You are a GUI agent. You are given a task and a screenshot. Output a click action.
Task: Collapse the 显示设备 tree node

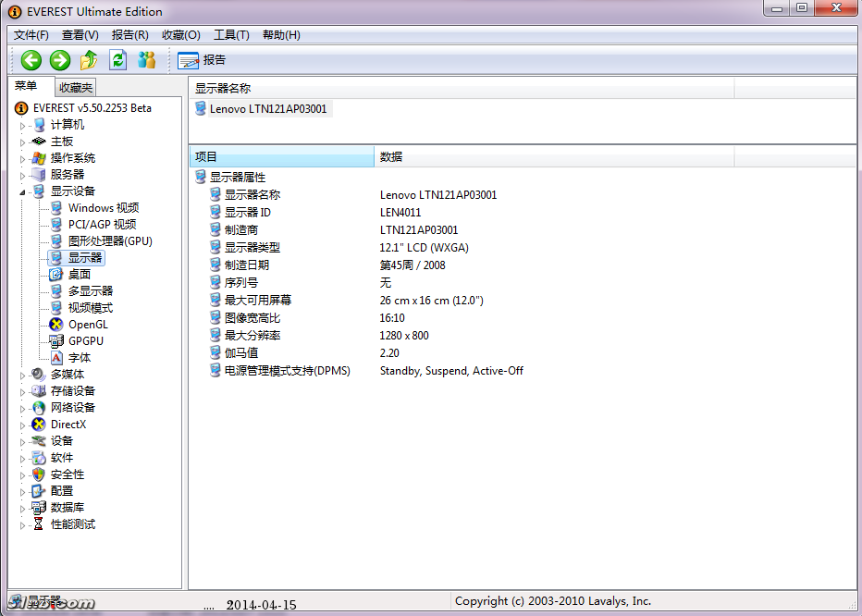23,191
